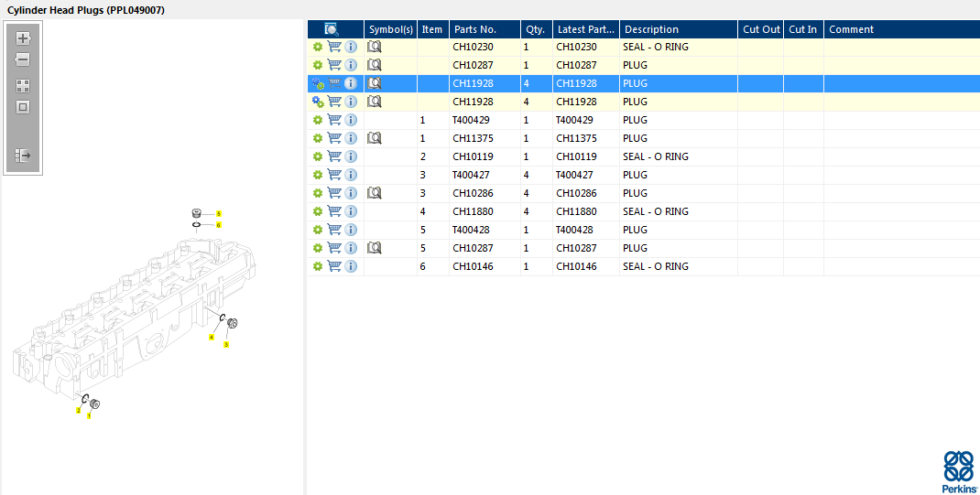Click the list-arrow icon in diagram toolbar

click(23, 156)
